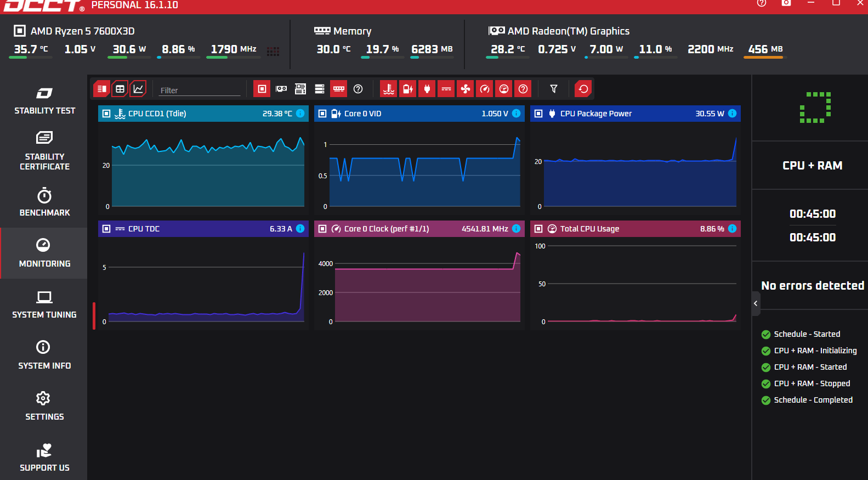Image resolution: width=868 pixels, height=480 pixels.
Task: Click the power plug sensor filter icon
Action: coord(427,89)
